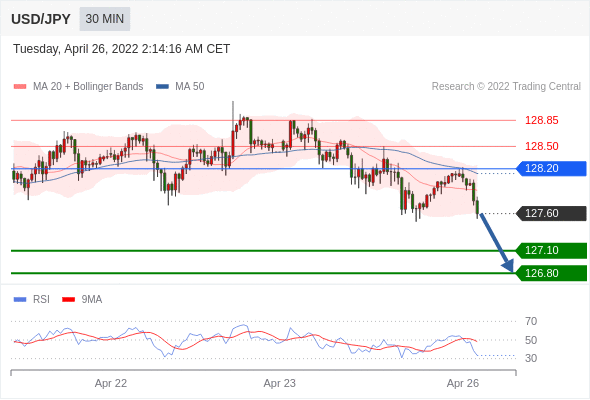
Task: Click the Apr 26 date axis label
Action: (x=463, y=383)
